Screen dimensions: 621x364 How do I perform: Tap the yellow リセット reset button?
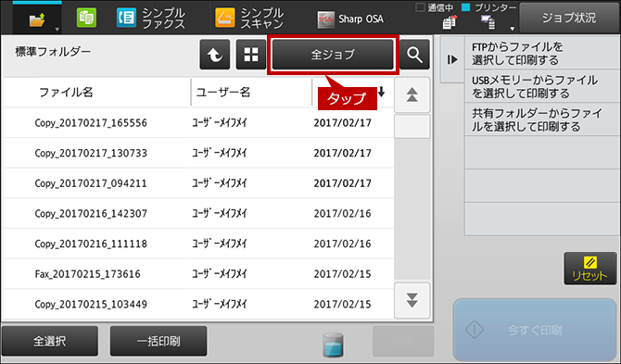tap(590, 269)
